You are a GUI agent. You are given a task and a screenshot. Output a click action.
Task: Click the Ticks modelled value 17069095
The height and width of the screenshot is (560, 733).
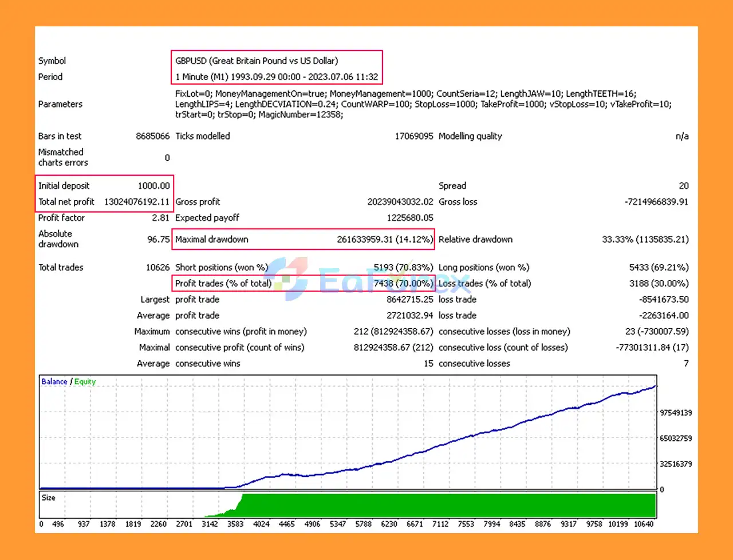[x=413, y=136]
